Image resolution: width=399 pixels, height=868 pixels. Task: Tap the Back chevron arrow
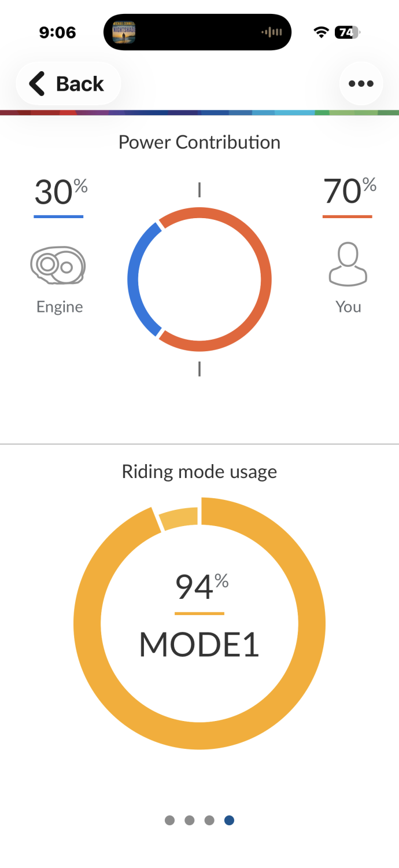point(37,84)
